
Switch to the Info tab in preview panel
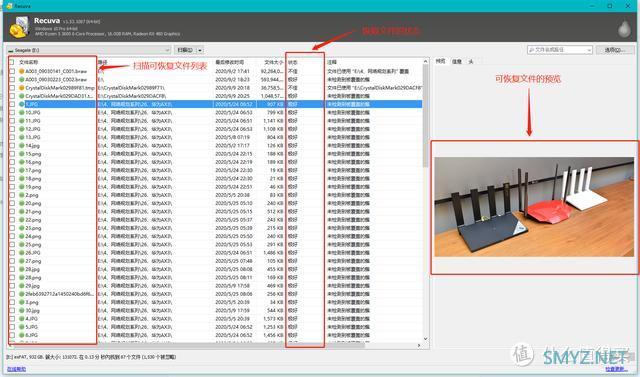pyautogui.click(x=457, y=62)
